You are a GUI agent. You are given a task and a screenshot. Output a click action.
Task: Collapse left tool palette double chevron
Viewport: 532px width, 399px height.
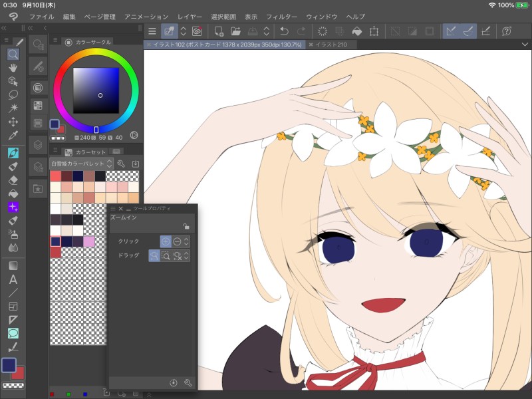pyautogui.click(x=4, y=28)
